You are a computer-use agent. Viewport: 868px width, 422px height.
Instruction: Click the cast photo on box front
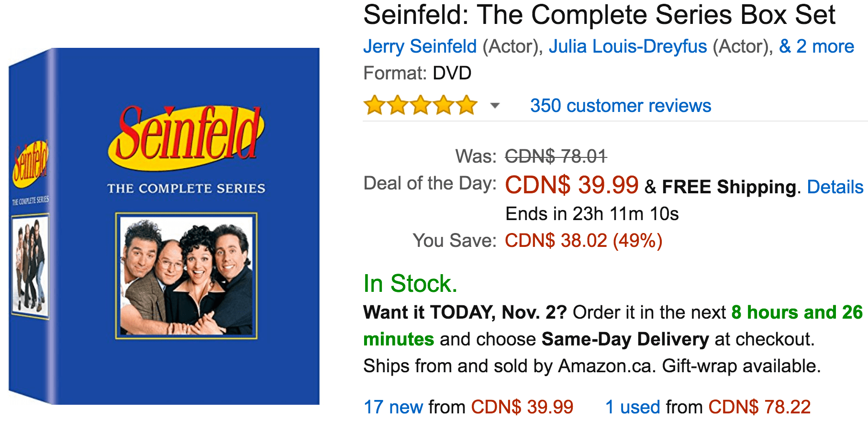tap(186, 276)
